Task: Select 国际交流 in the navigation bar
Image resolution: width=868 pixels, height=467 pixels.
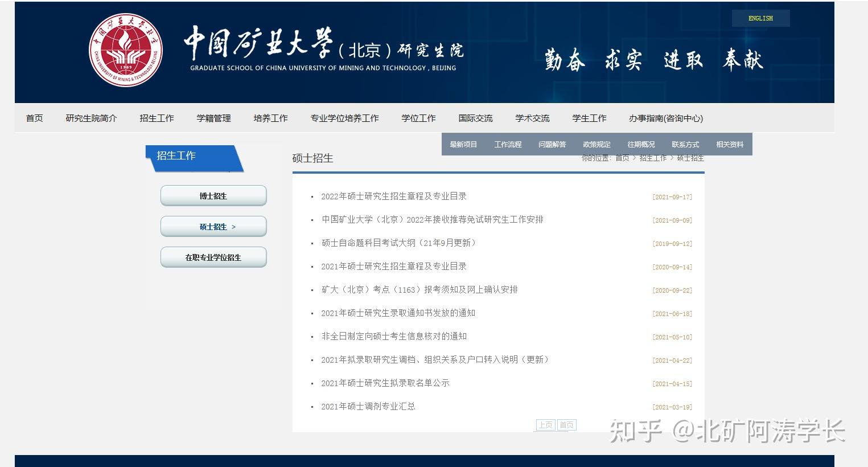Action: pyautogui.click(x=476, y=118)
